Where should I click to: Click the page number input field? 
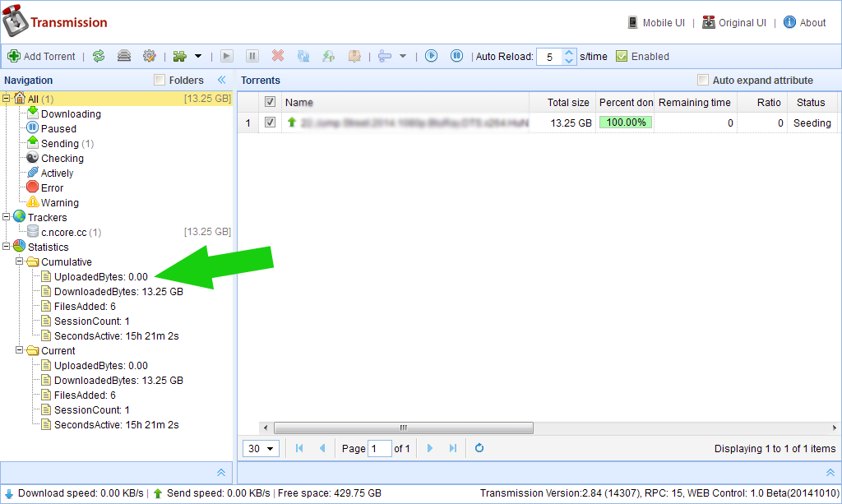380,448
